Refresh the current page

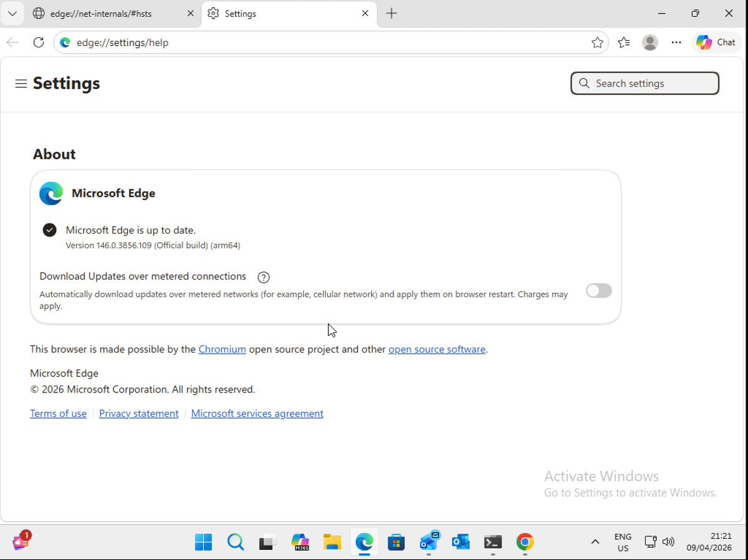pos(39,42)
